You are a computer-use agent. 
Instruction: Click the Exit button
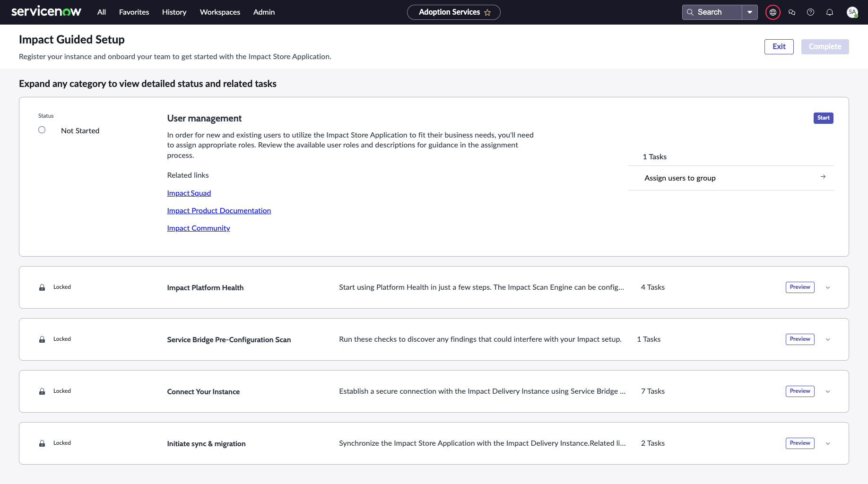coord(779,47)
